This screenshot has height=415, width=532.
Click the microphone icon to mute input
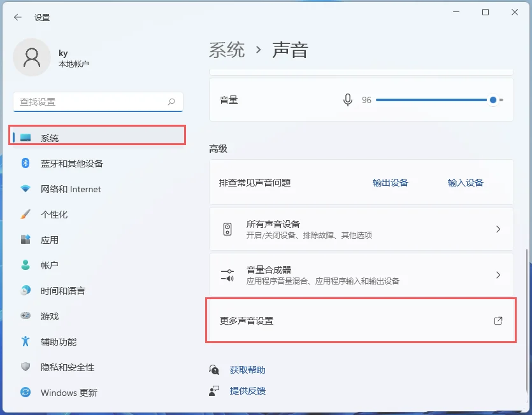pos(347,100)
